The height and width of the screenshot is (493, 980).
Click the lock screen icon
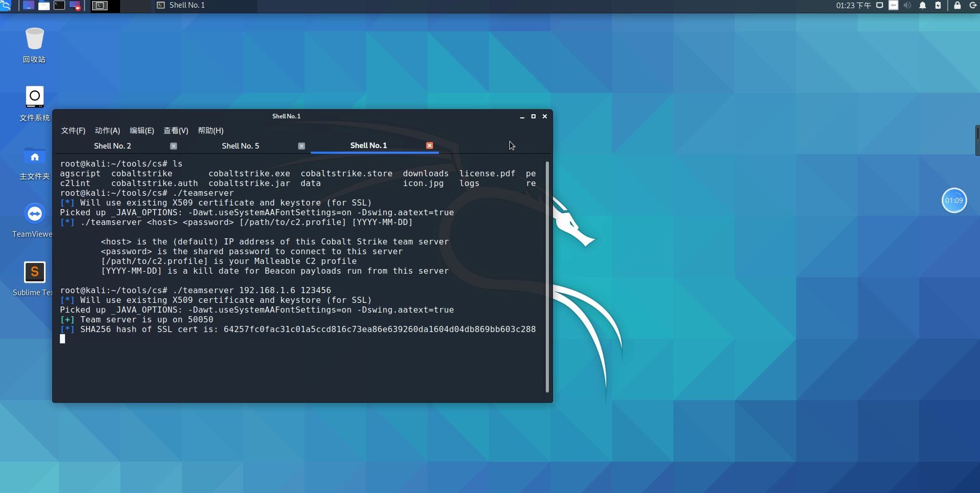click(x=957, y=6)
